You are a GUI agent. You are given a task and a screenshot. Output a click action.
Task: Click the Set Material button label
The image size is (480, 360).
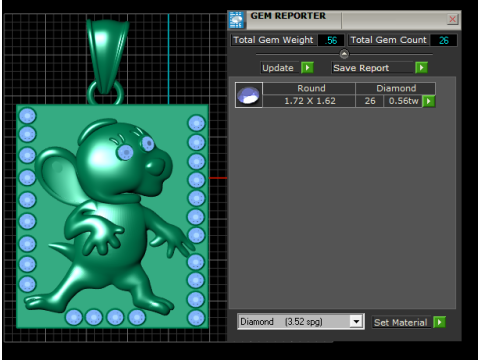(x=400, y=323)
